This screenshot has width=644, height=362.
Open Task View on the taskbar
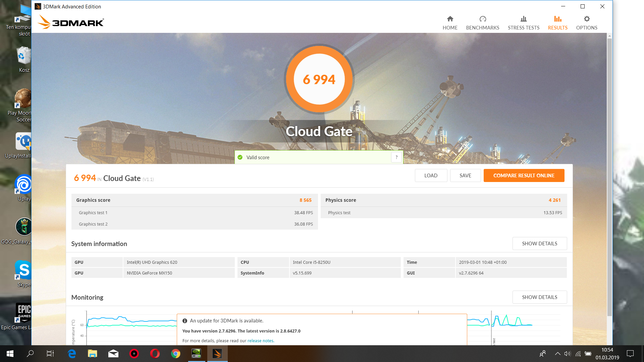[x=50, y=354]
